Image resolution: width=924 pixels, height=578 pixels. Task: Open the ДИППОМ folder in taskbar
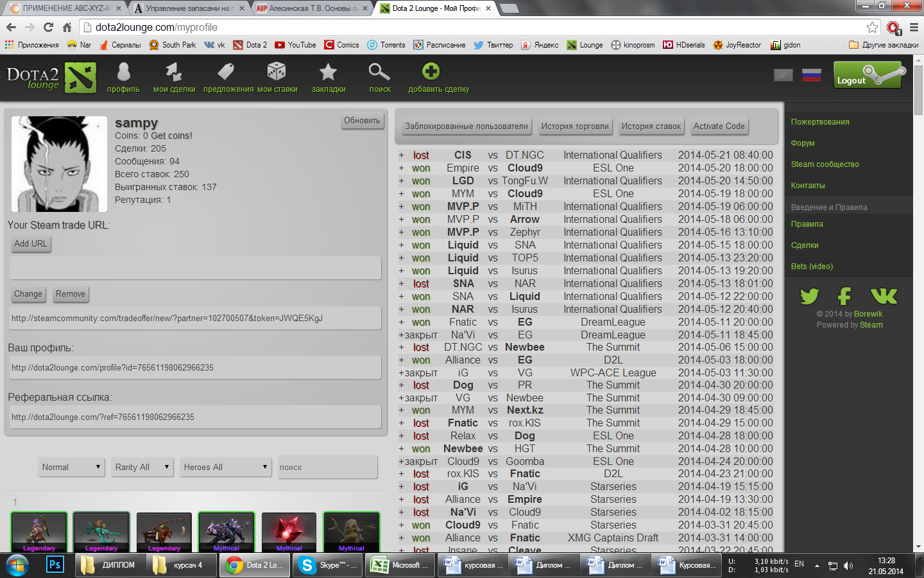point(109,565)
